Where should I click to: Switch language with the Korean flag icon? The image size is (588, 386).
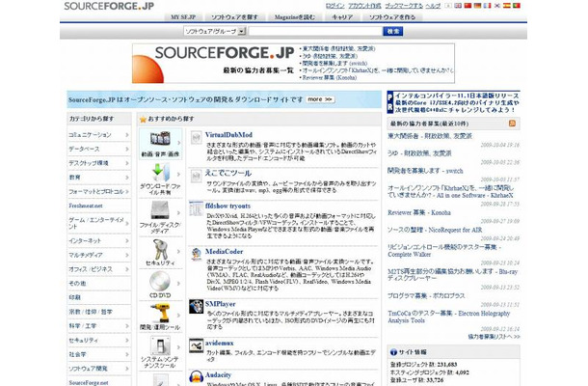pos(496,6)
